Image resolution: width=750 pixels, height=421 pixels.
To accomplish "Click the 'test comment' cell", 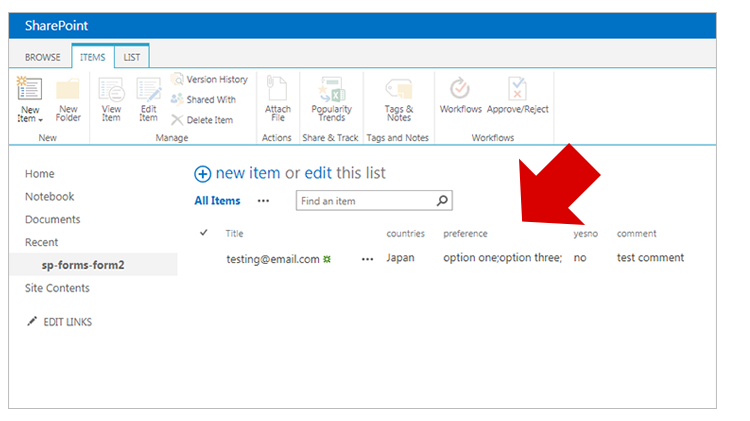I will coord(651,258).
